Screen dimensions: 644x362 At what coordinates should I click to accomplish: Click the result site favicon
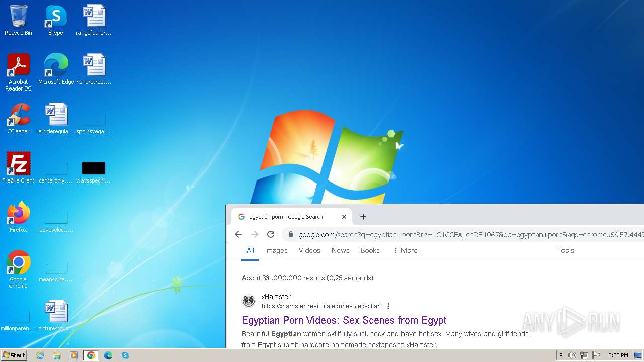249,301
